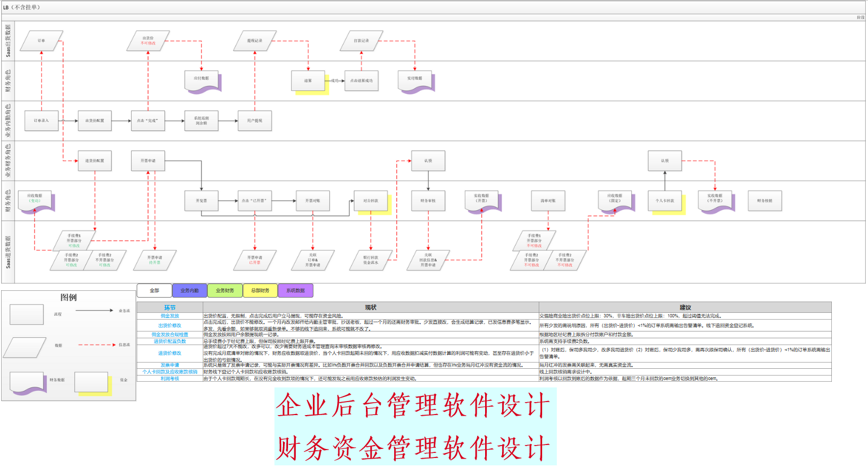Select the 订单 data parallelogram shape
Screen dimensions: 868x471
point(41,41)
